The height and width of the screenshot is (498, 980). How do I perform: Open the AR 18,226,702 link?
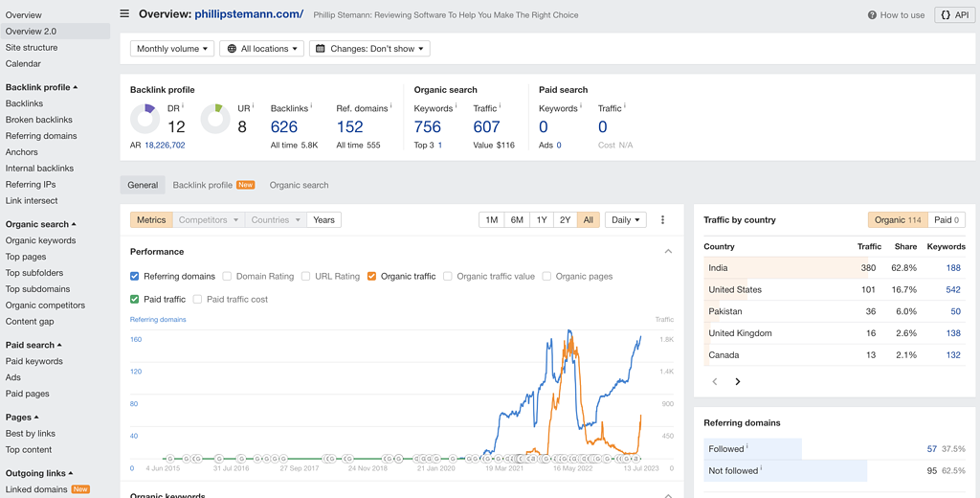[x=165, y=146]
